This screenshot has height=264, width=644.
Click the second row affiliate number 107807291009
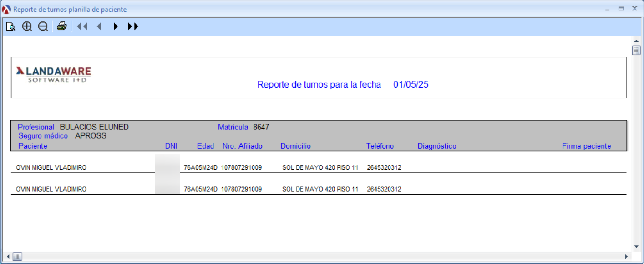click(x=242, y=189)
